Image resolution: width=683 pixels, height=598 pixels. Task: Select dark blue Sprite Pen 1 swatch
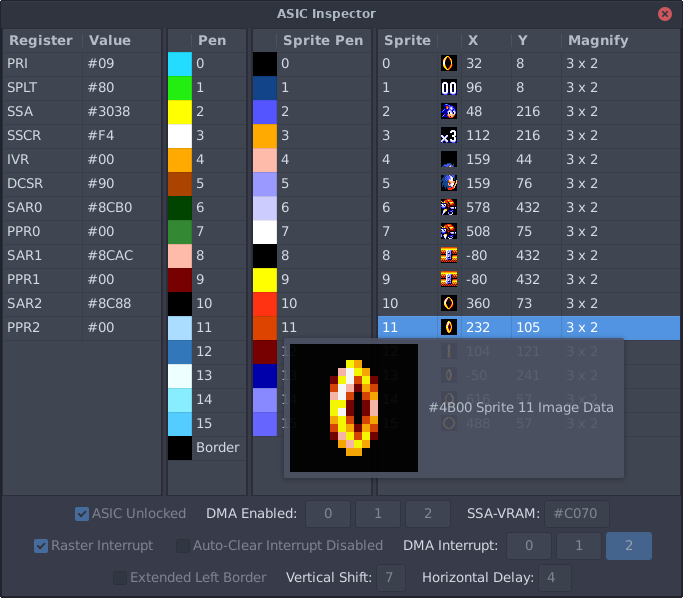pos(265,88)
